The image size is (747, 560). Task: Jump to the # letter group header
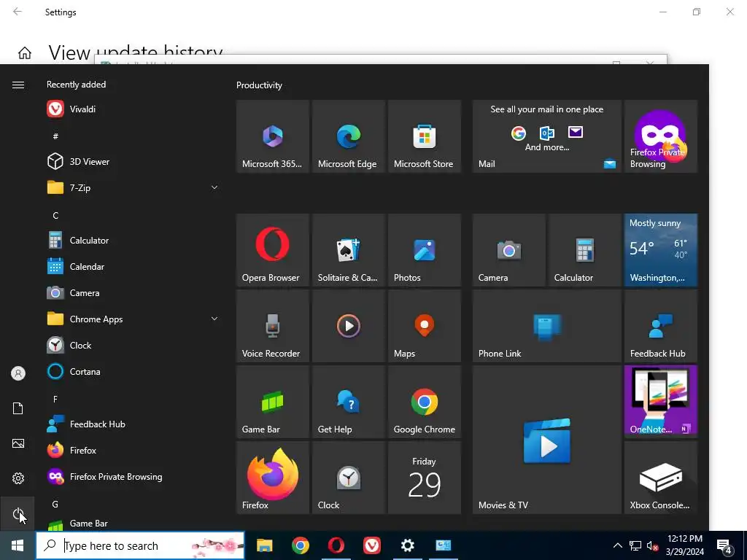pos(55,136)
